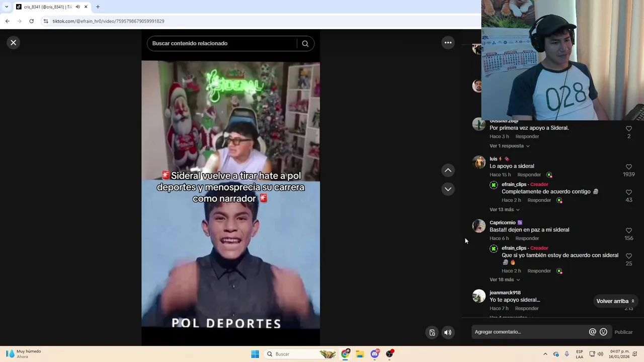Screen dimensions: 644x362
Task: Reply to Capricornio's comment
Action: [527, 238]
